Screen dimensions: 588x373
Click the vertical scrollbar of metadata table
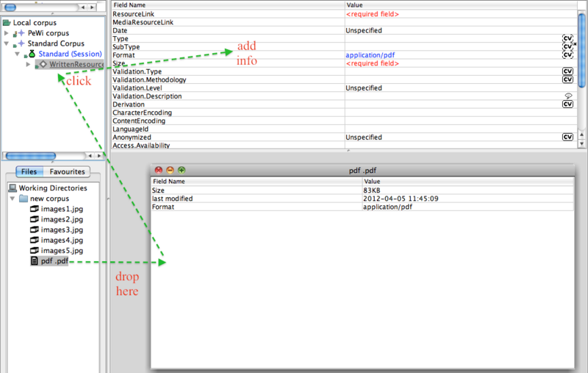(x=581, y=51)
